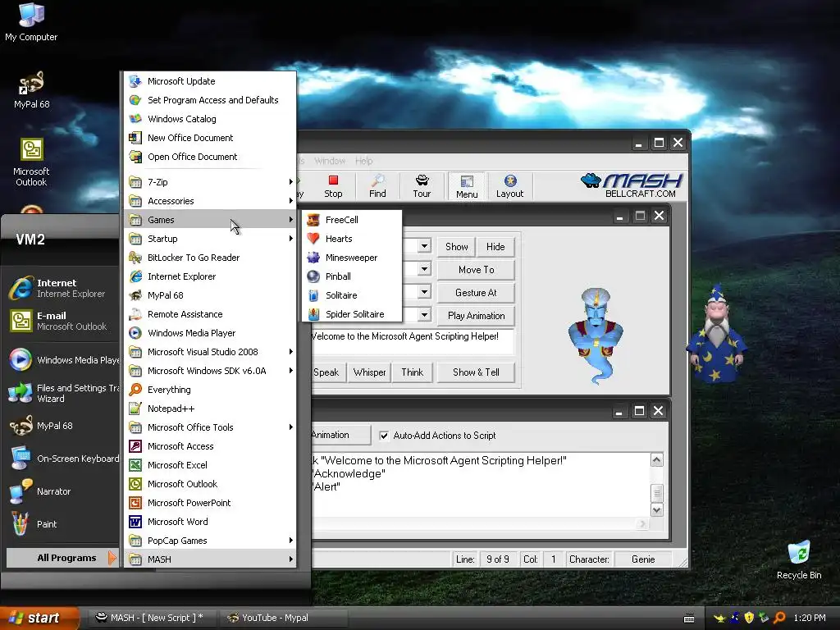The width and height of the screenshot is (840, 630).
Task: Open E-mail Microsoft Outlook in Start menu
Action: tap(62, 321)
